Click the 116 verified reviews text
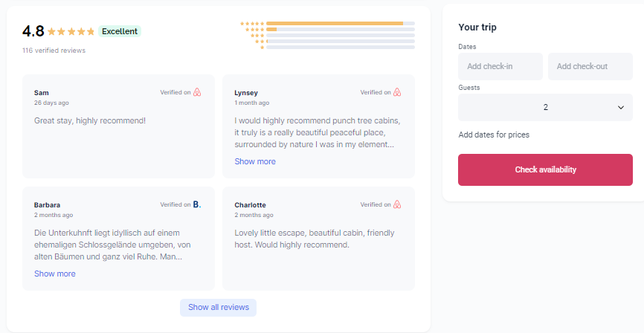The image size is (644, 333). point(54,51)
